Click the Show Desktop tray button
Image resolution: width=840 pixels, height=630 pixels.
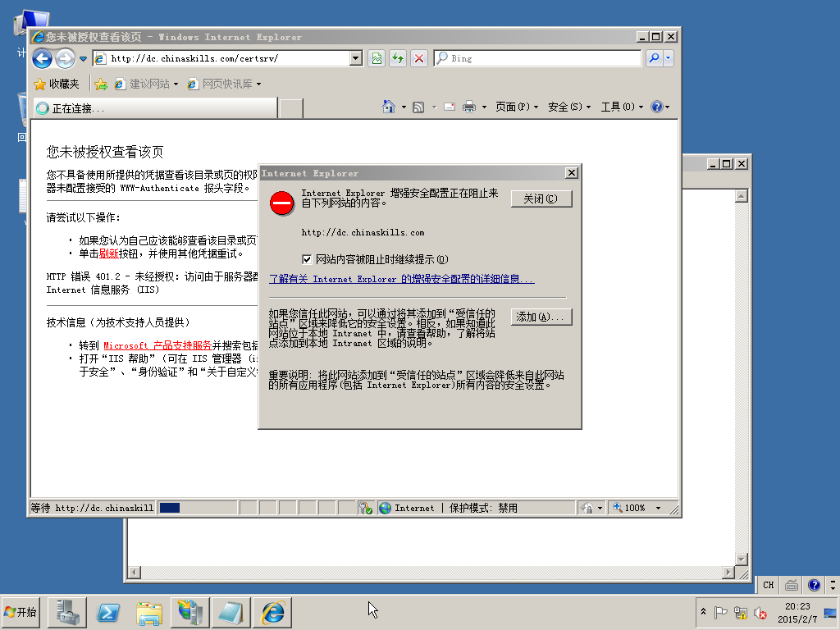tap(831, 612)
